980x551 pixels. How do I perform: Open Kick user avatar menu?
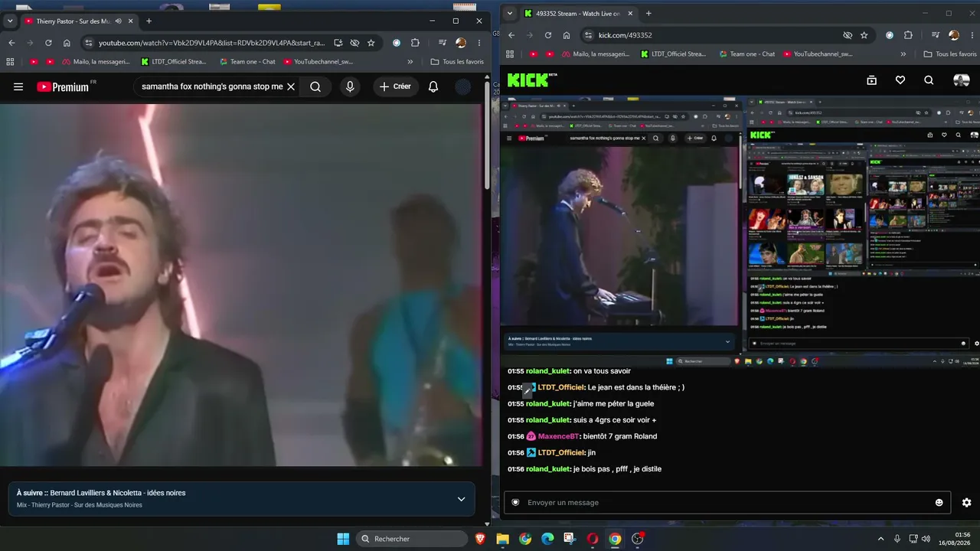click(961, 80)
